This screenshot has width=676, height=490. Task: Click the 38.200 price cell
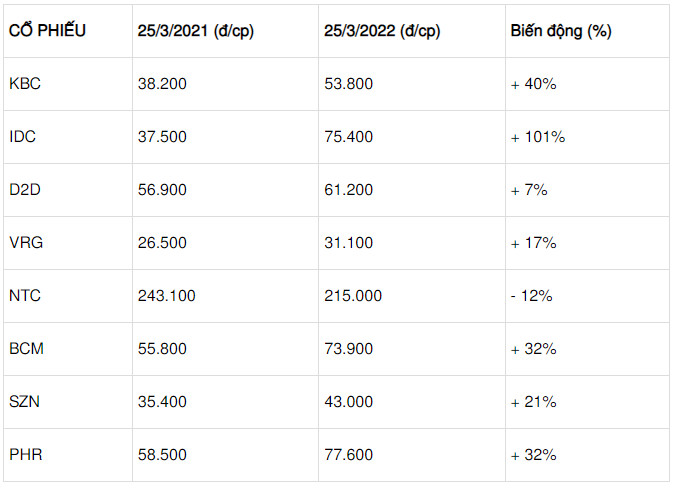(162, 84)
